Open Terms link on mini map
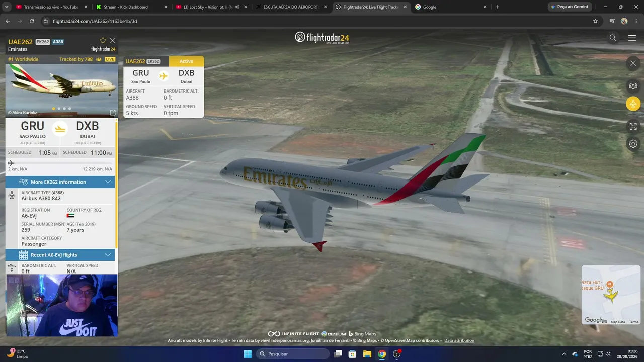The width and height of the screenshot is (644, 362). 634,322
